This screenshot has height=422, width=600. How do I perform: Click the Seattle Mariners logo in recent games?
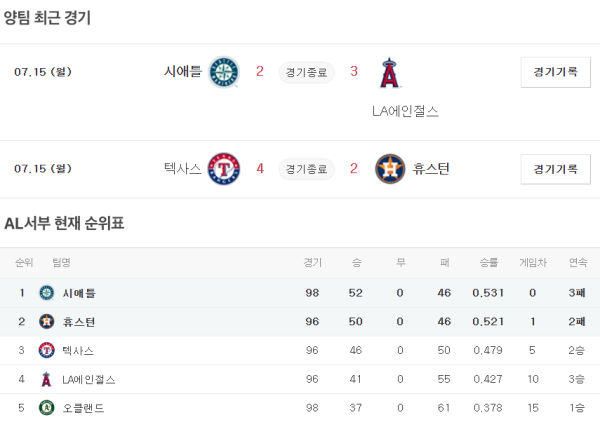click(224, 72)
